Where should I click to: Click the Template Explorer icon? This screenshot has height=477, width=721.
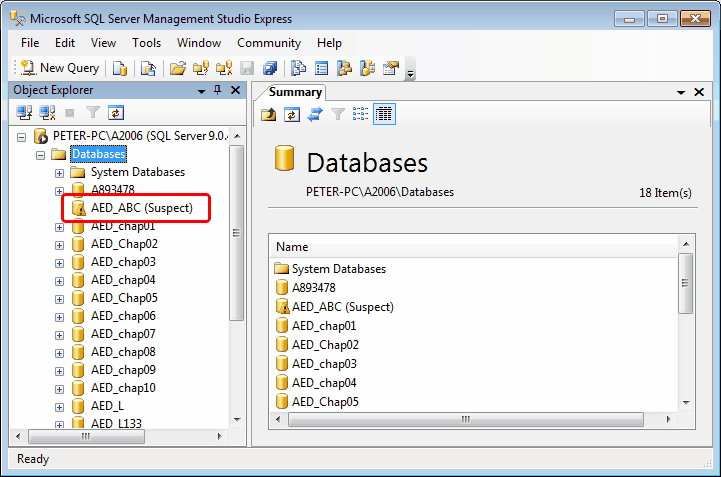(367, 69)
